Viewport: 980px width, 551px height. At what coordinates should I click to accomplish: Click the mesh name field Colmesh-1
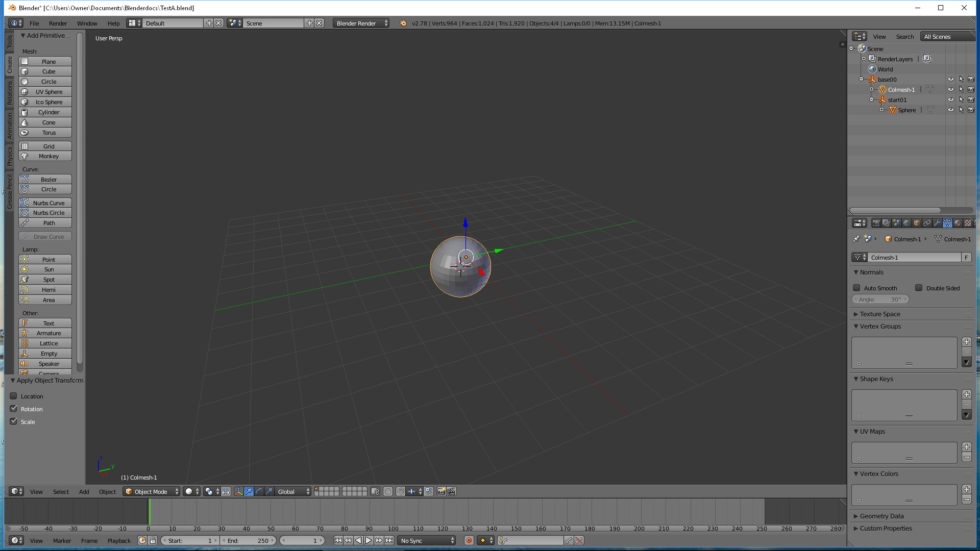coord(915,257)
